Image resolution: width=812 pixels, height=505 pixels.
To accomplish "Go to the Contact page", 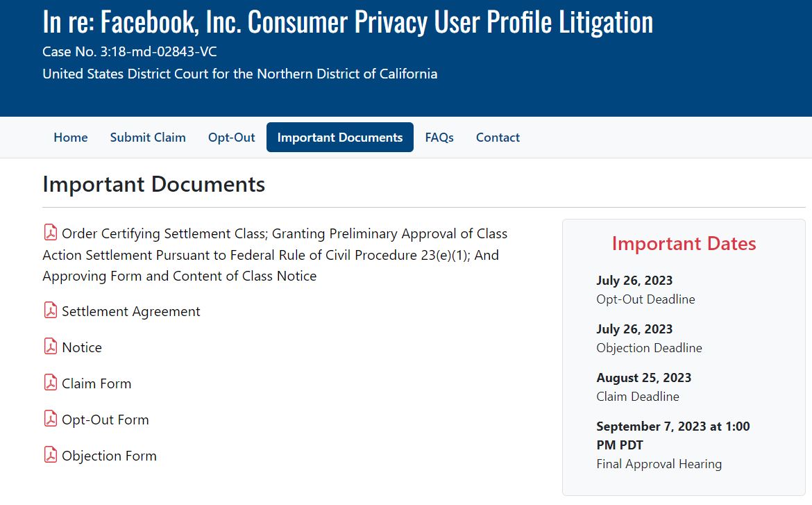I will [498, 138].
